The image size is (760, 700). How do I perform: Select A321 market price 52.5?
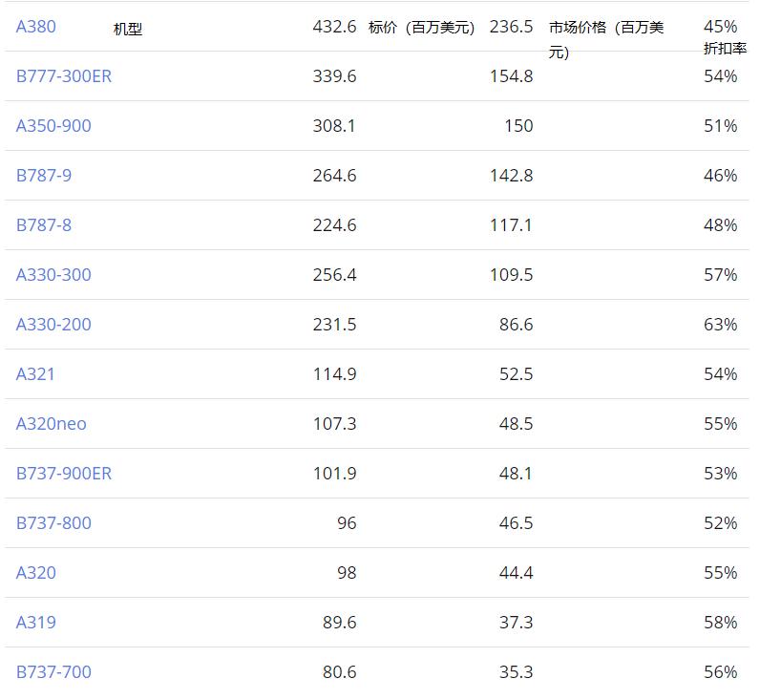[x=517, y=374]
